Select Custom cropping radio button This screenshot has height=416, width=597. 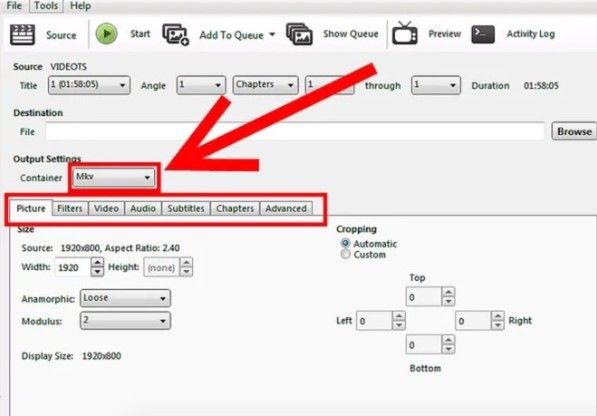coord(345,254)
